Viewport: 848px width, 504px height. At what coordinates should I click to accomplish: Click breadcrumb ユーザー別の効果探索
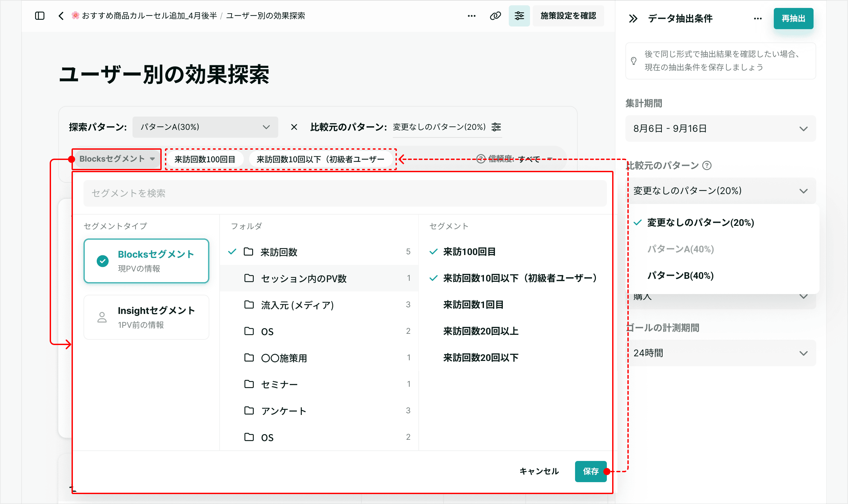[x=266, y=16]
